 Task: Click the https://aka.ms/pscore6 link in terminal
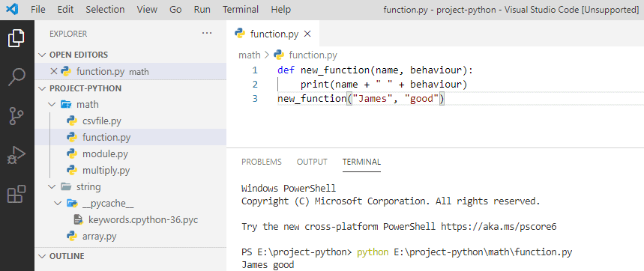499,226
